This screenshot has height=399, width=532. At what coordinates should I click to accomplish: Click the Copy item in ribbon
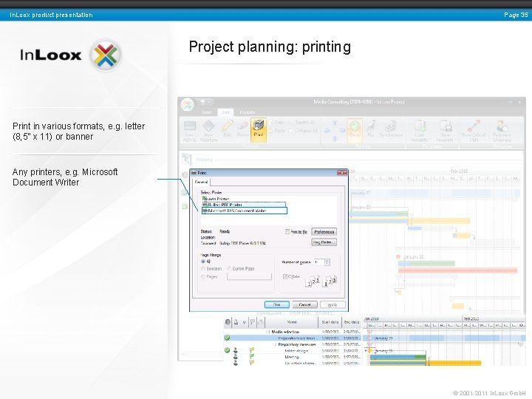tap(277, 122)
